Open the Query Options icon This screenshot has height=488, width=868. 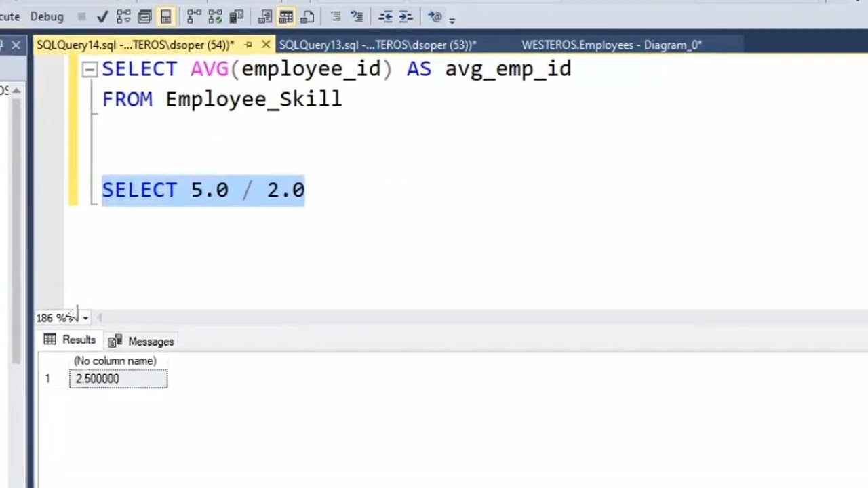tap(144, 16)
